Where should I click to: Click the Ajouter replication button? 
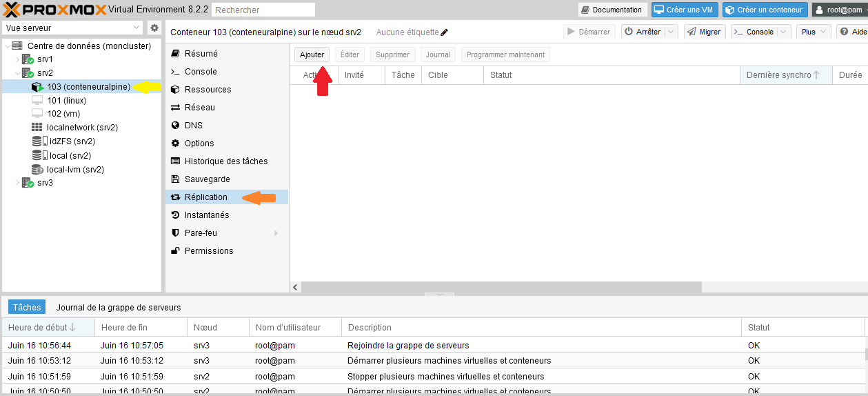click(x=312, y=55)
